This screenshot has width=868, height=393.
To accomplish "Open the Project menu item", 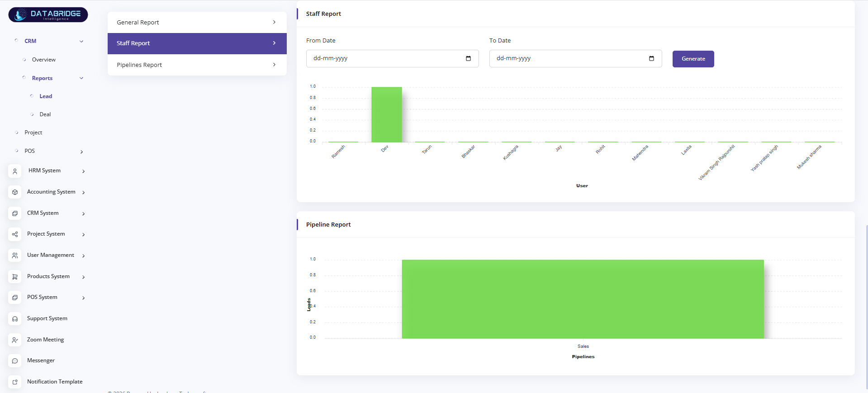I will (x=33, y=133).
